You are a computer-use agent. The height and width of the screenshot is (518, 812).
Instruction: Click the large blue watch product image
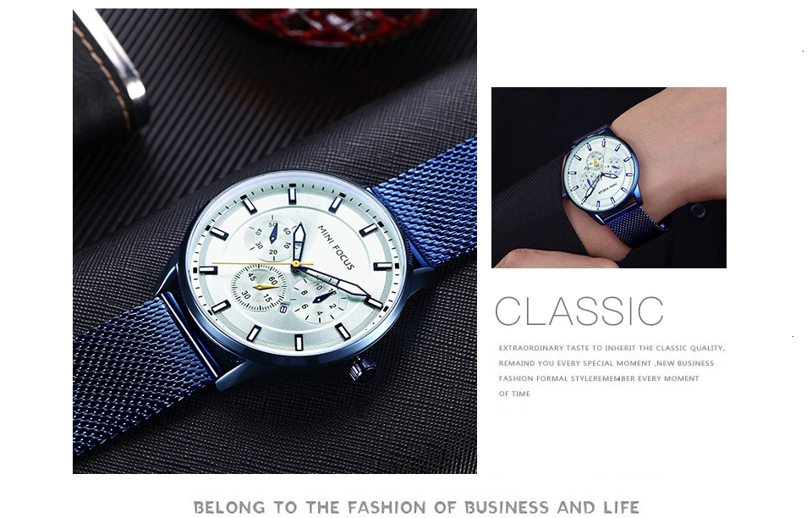[274, 241]
